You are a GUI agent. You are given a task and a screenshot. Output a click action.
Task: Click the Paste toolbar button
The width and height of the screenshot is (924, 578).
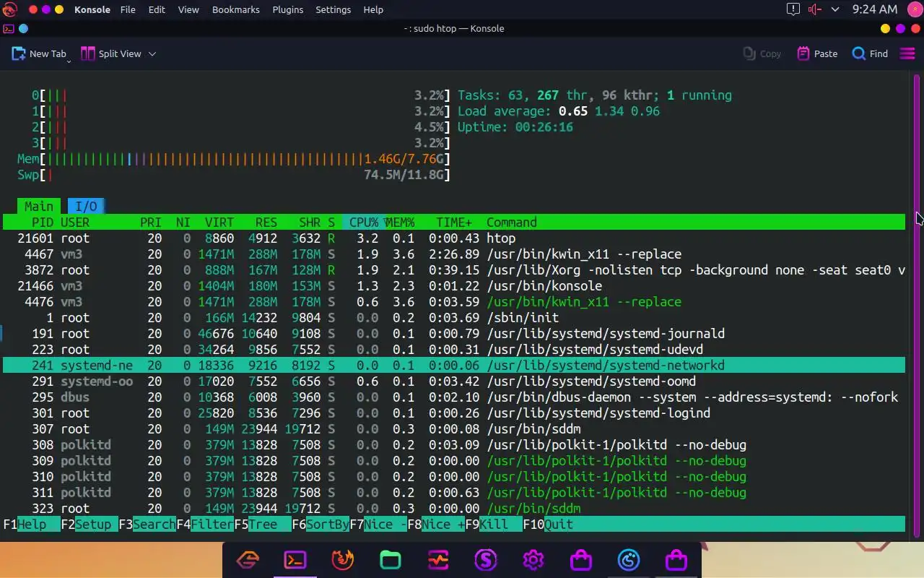pos(817,53)
